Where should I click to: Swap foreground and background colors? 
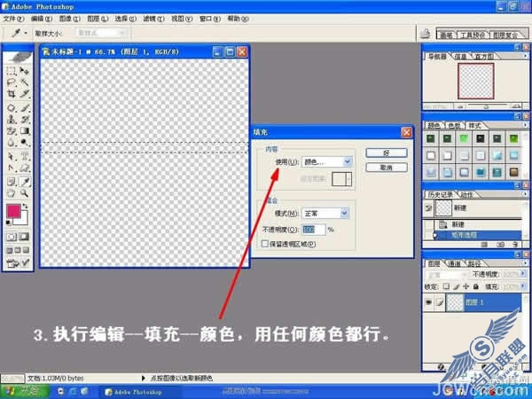[x=25, y=207]
